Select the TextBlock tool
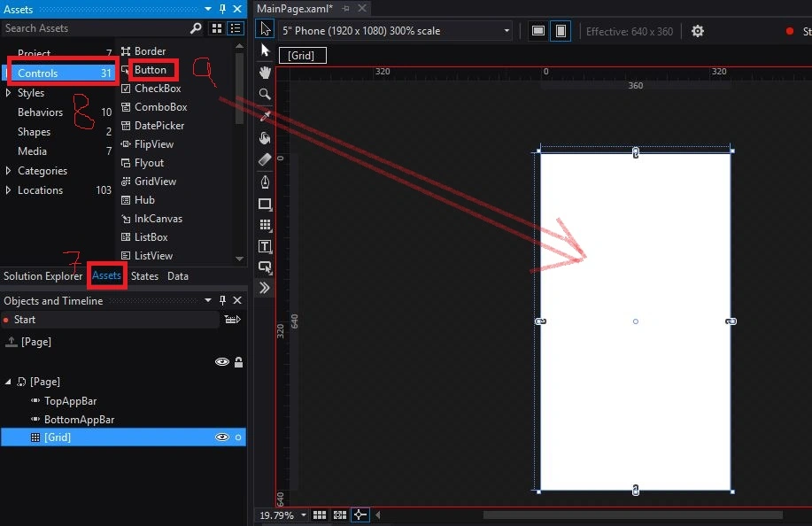Screen dimensions: 812x526 pos(265,246)
